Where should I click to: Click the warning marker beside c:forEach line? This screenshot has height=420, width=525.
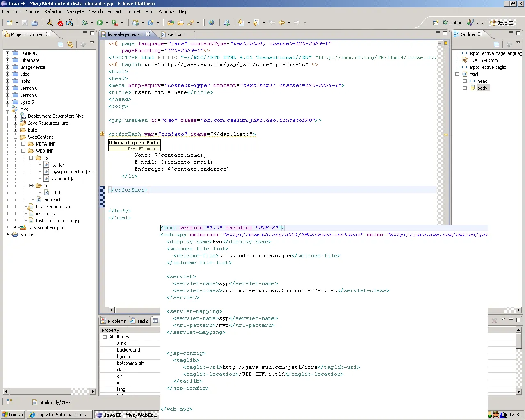coord(102,134)
